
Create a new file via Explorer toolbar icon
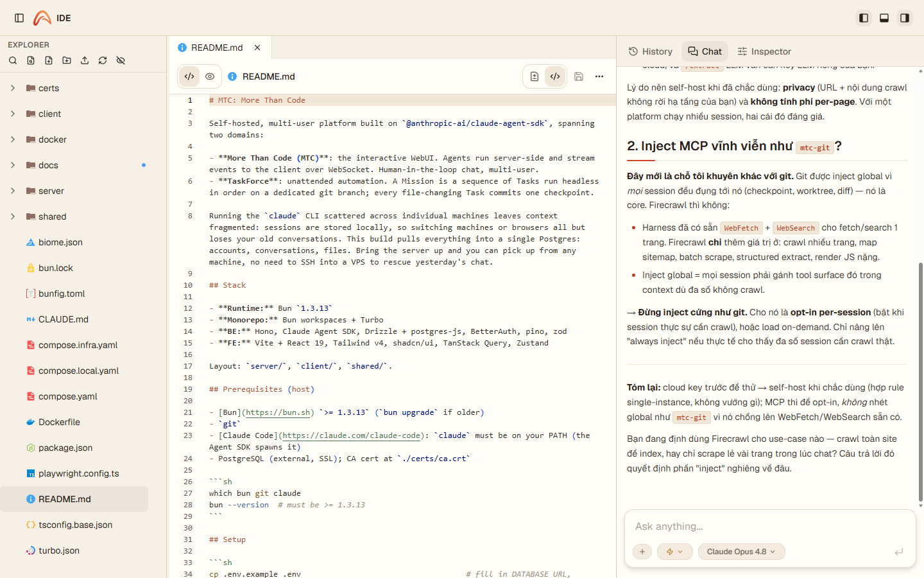[49, 60]
